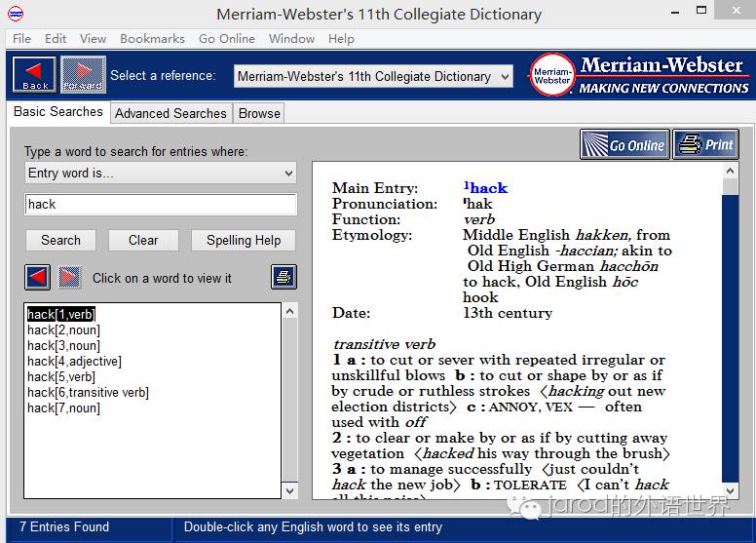Open the Go Online menu
756x543 pixels.
click(x=227, y=39)
